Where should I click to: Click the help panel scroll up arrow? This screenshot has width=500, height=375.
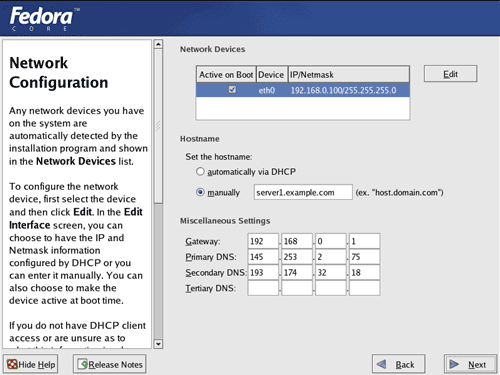(x=158, y=44)
